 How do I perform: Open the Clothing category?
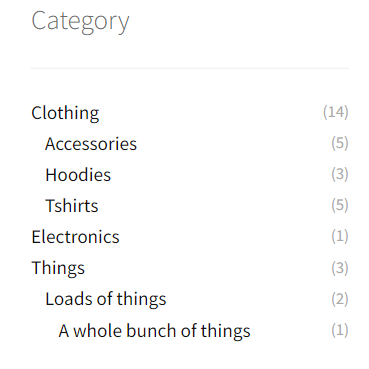click(65, 113)
